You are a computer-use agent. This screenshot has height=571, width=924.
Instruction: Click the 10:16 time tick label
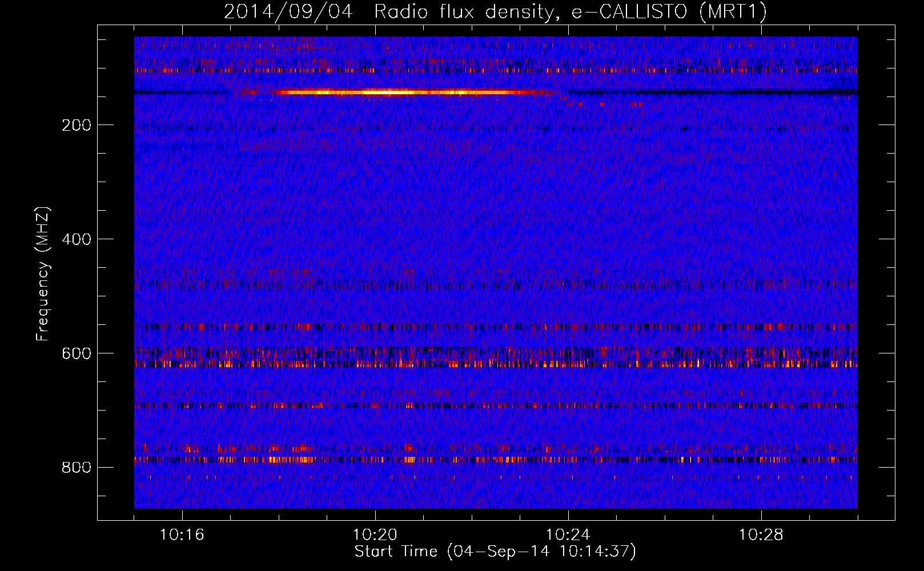click(x=182, y=535)
